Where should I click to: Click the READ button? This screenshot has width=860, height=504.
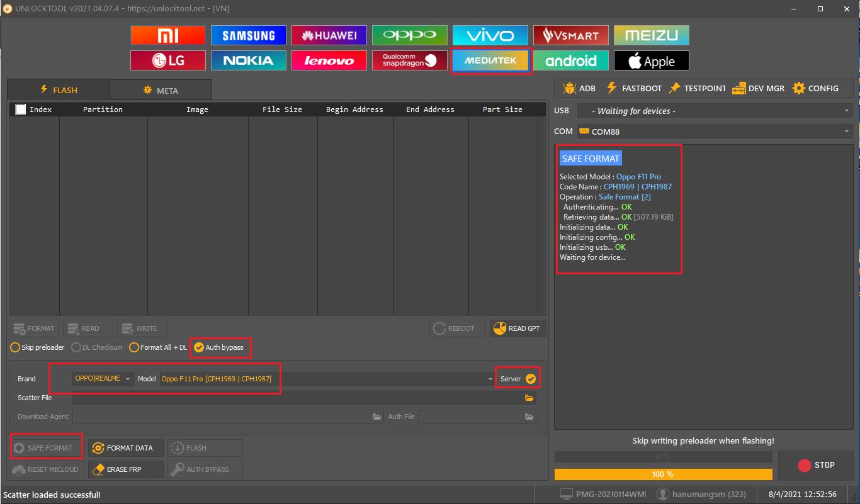pyautogui.click(x=88, y=328)
